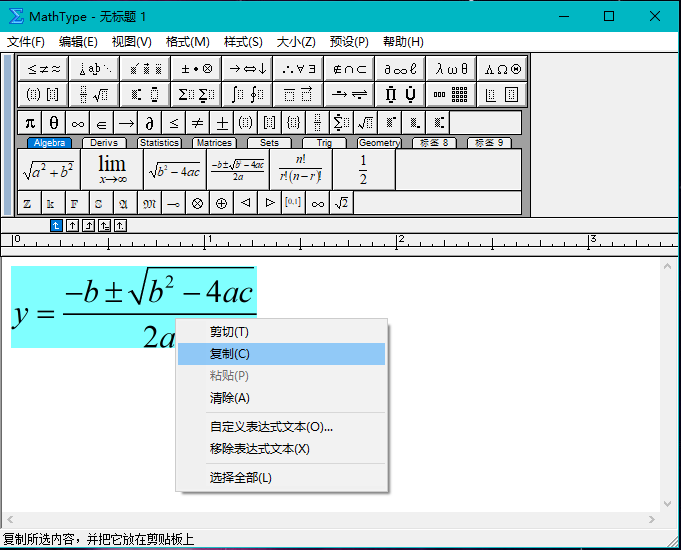
Task: Open the 格式(M) menu
Action: (188, 42)
